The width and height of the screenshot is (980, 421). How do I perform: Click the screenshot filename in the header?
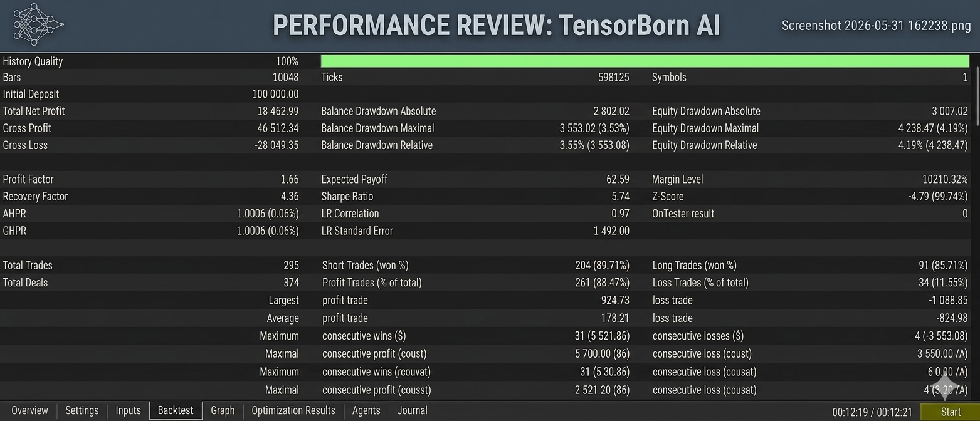pos(876,26)
